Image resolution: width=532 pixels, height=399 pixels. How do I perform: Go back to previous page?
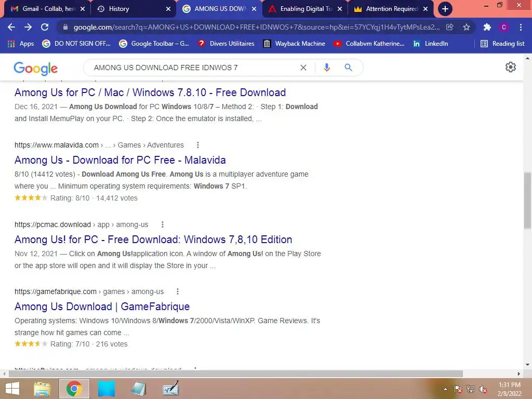pos(11,27)
